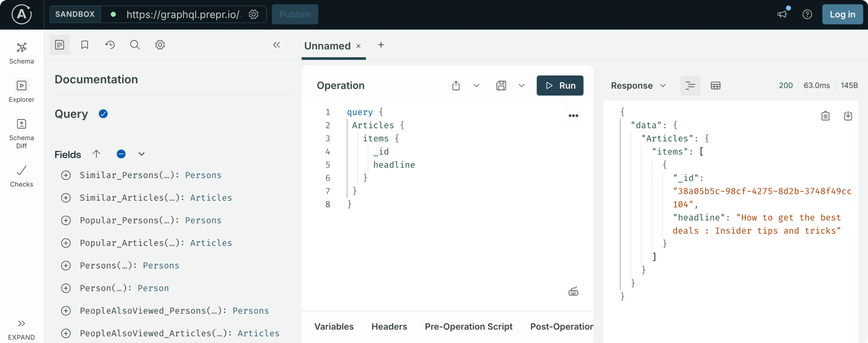The image size is (868, 343).
Task: Download the response with the download icon
Action: click(x=848, y=115)
